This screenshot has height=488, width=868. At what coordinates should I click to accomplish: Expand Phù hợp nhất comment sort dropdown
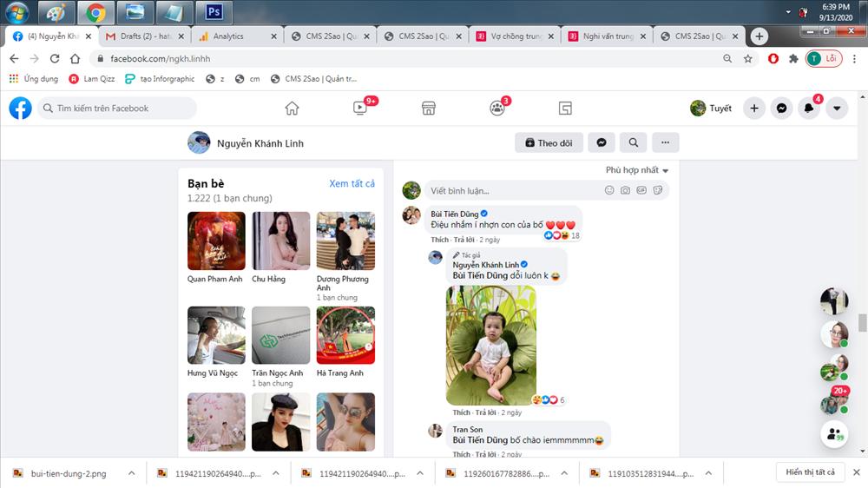pyautogui.click(x=637, y=170)
